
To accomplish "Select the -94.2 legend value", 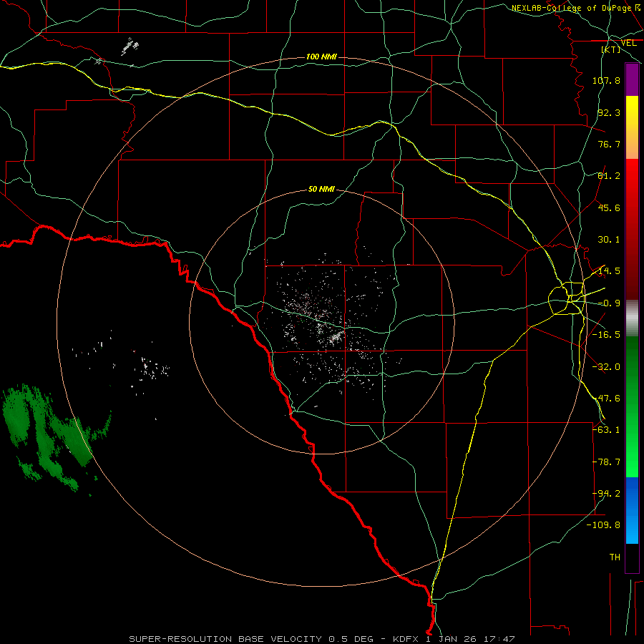I will click(x=606, y=494).
